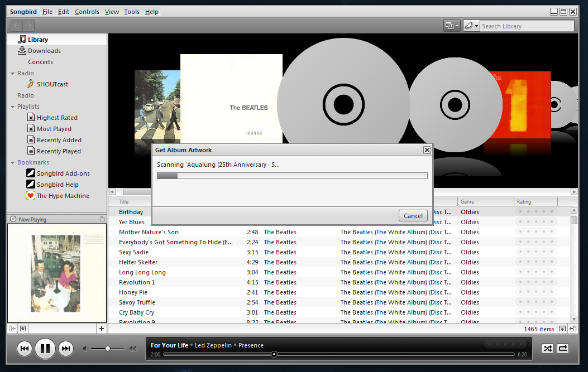Toggle shuffle playback mode

tap(548, 349)
